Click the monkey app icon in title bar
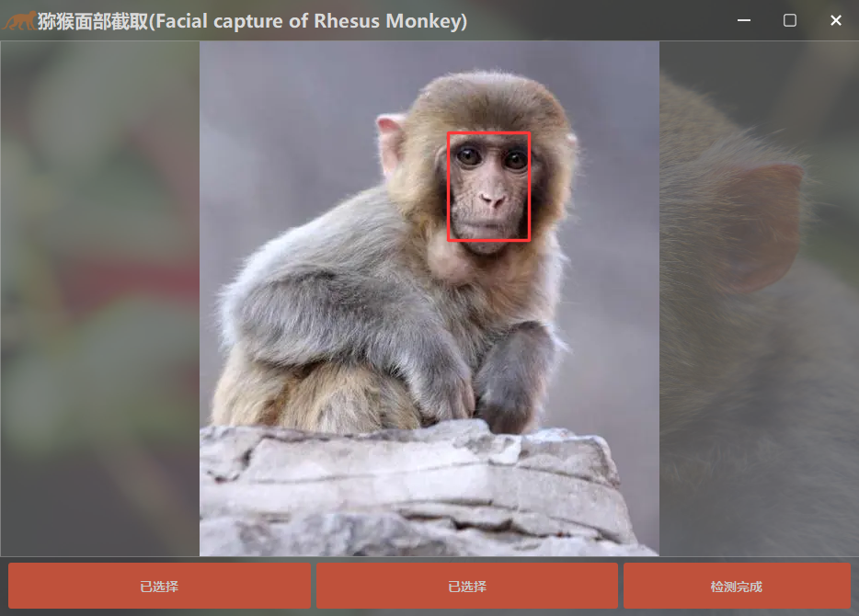 point(18,20)
